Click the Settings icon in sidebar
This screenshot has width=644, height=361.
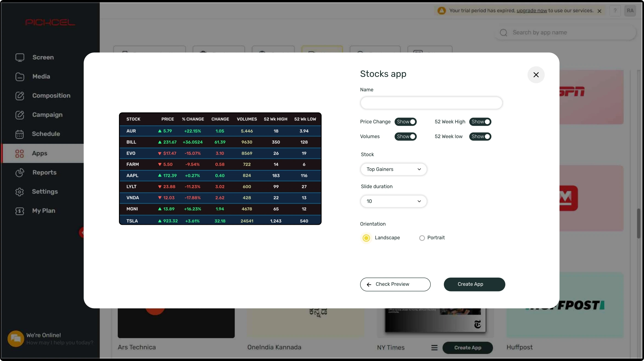click(19, 191)
